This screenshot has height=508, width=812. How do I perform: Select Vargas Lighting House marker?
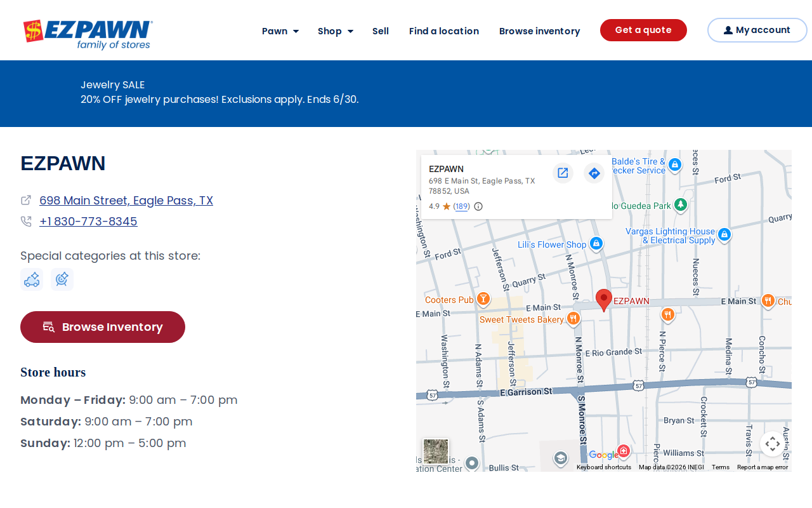724,235
